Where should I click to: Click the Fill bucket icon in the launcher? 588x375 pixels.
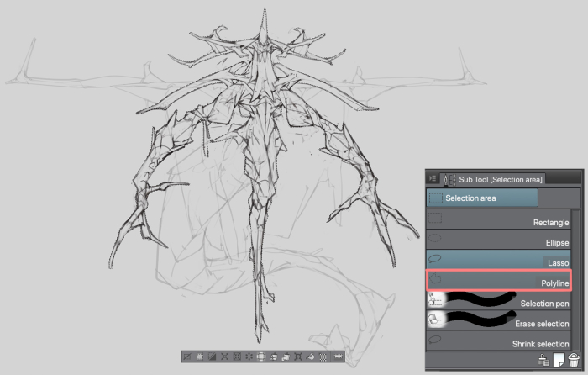(310, 357)
